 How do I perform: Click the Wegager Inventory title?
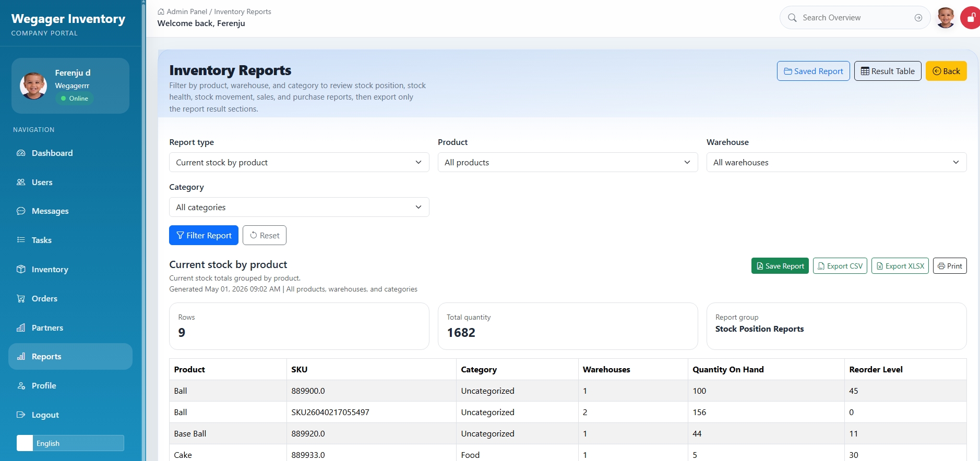(x=68, y=19)
